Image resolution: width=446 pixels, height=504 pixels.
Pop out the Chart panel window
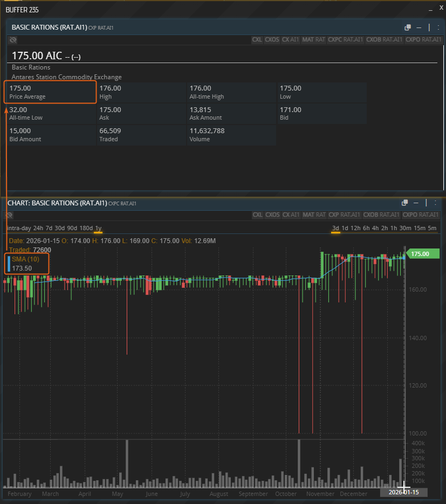[405, 203]
